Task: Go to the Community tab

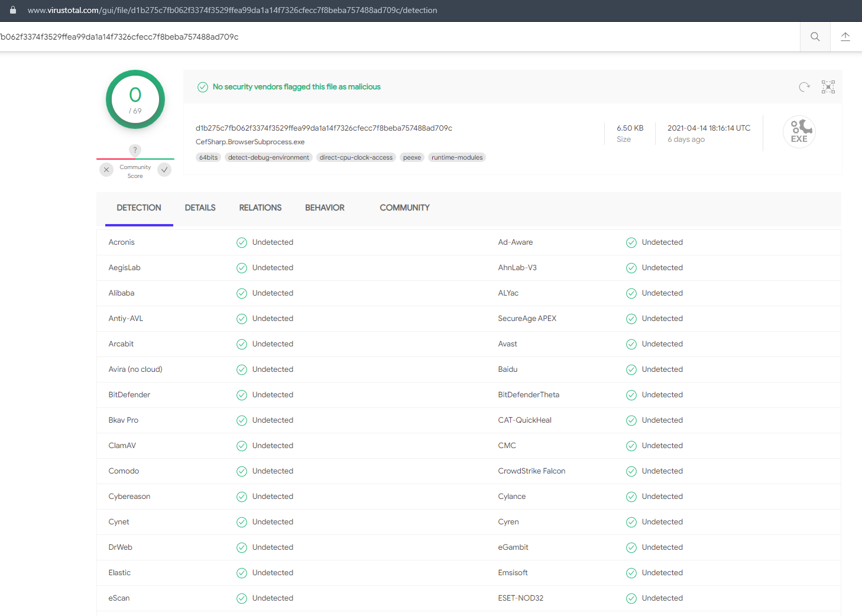Action: click(404, 208)
